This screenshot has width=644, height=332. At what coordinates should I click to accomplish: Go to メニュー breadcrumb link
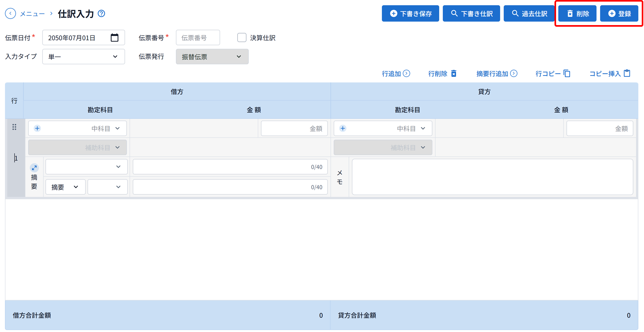(x=32, y=14)
